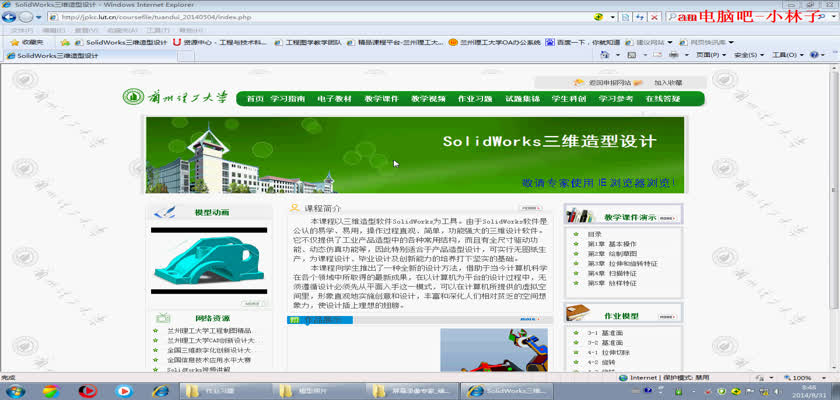Viewport: 840px width, 400px height.
Task: Open the 教学视频 navigation menu item
Action: [x=428, y=99]
